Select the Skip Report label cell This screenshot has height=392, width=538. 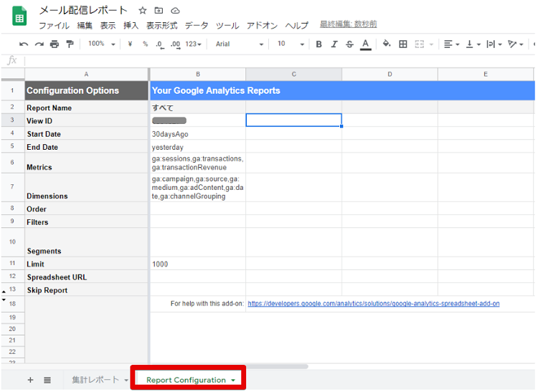tap(87, 290)
